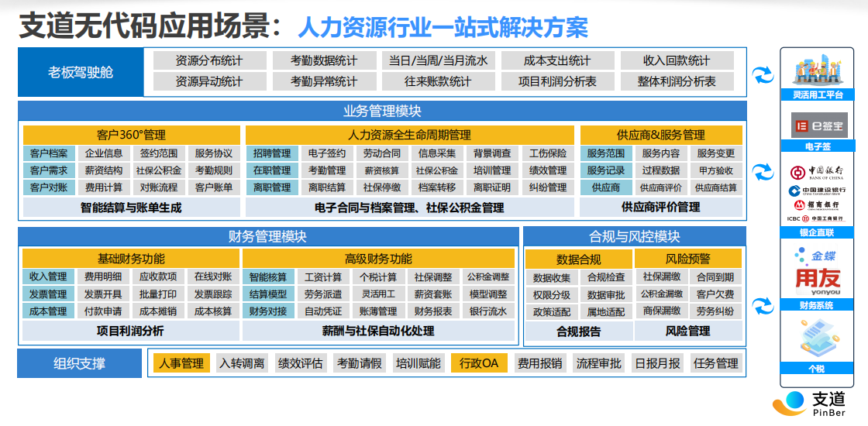Image resolution: width=868 pixels, height=426 pixels.
Task: Open the 业务管理模块 header
Action: 382,112
